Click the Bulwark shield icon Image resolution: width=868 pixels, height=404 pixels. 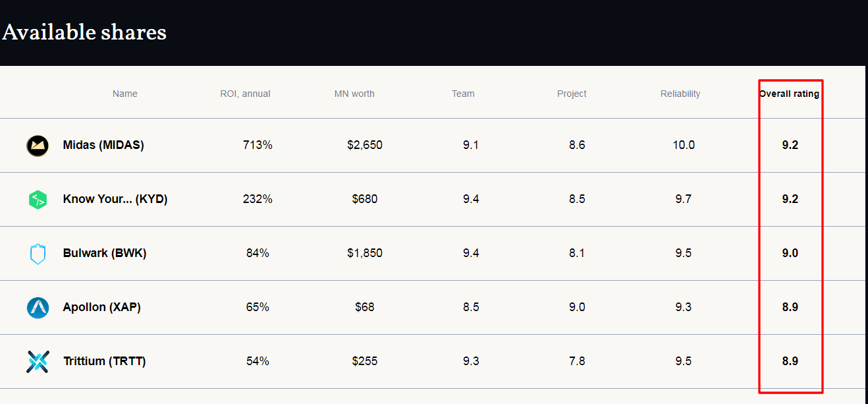pos(38,254)
